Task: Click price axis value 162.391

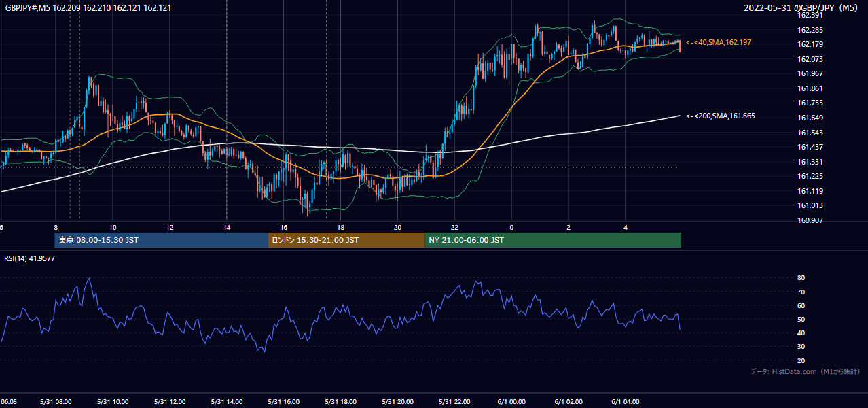Action: pos(810,15)
